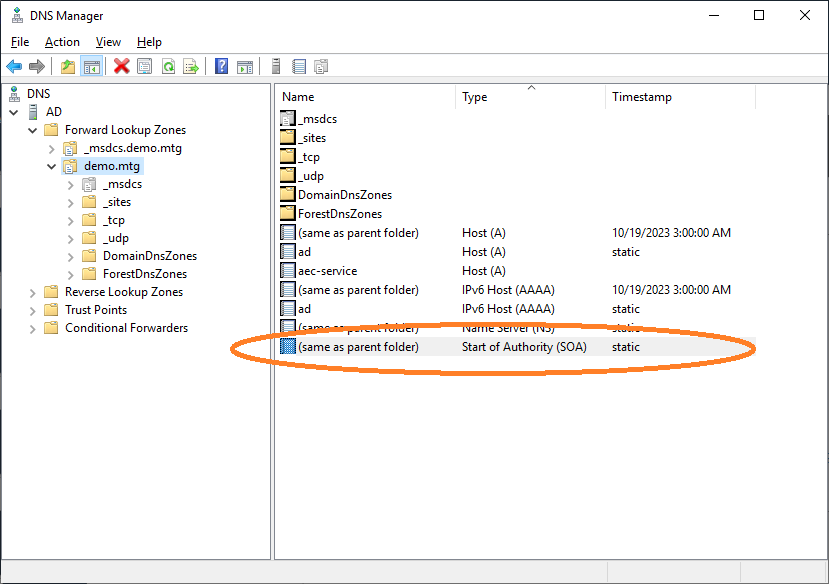Delete selected record via red X icon

click(x=120, y=67)
